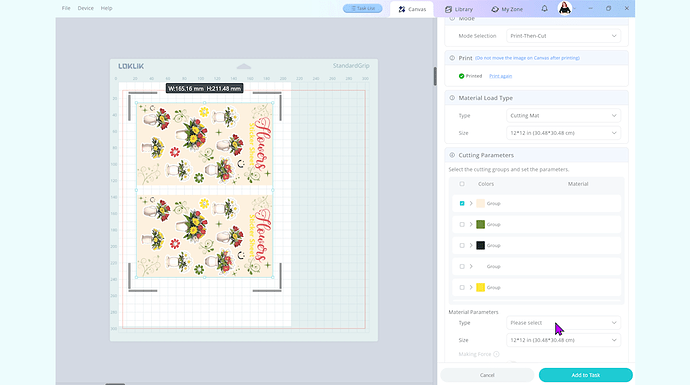Click the yellow color swatch

pos(481,287)
